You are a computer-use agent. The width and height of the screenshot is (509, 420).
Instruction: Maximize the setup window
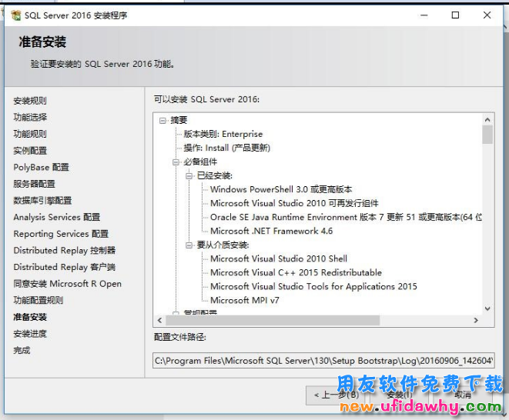click(455, 15)
